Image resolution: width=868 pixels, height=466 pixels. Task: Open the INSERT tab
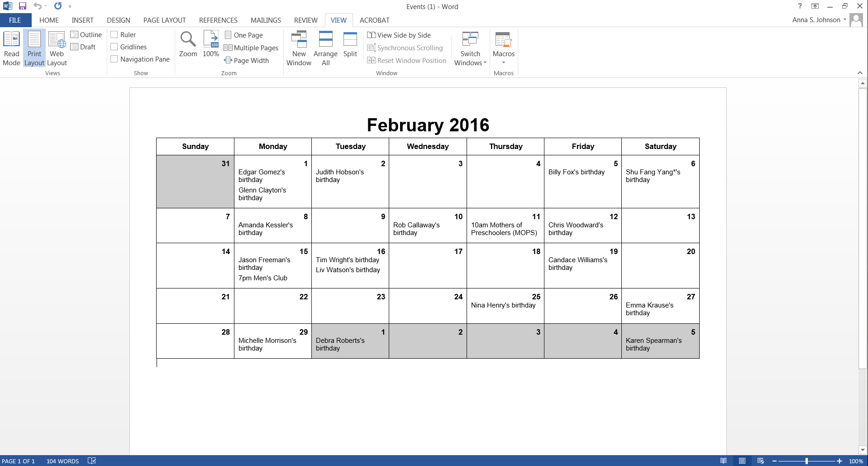tap(82, 20)
